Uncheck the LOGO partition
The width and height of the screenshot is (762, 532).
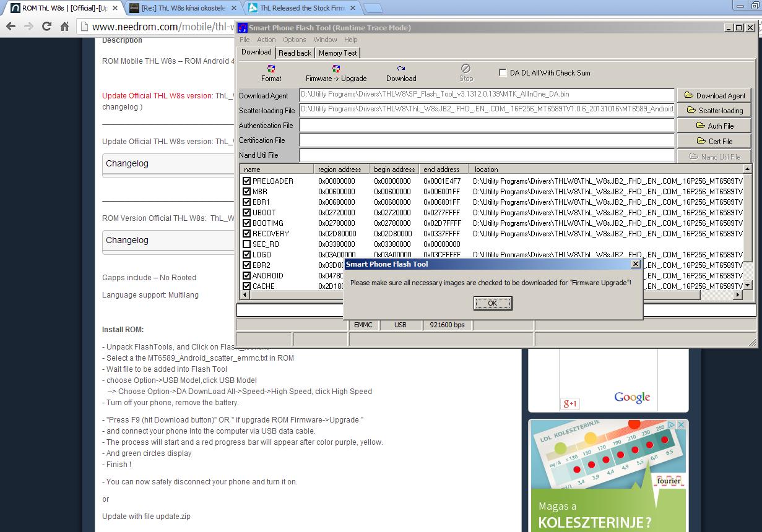click(246, 255)
